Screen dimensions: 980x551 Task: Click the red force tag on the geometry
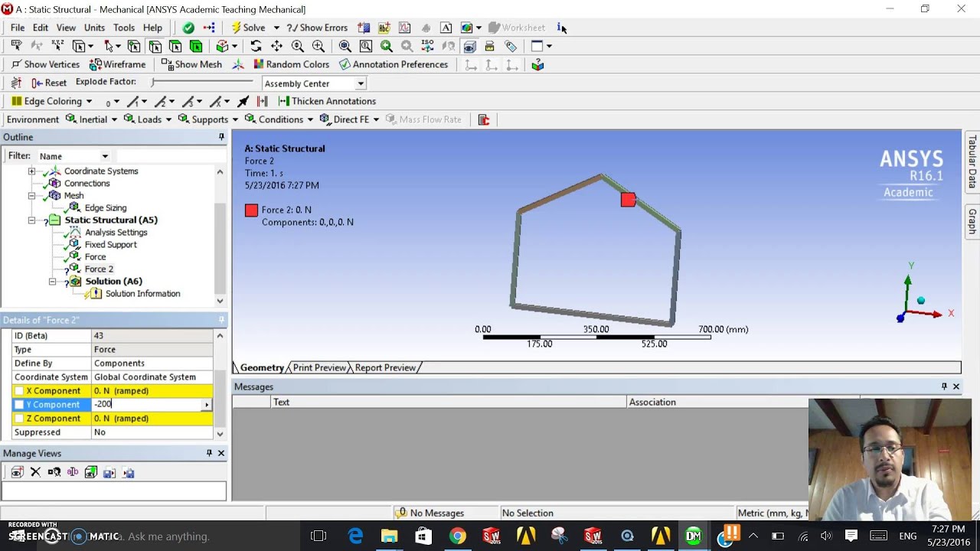click(628, 200)
